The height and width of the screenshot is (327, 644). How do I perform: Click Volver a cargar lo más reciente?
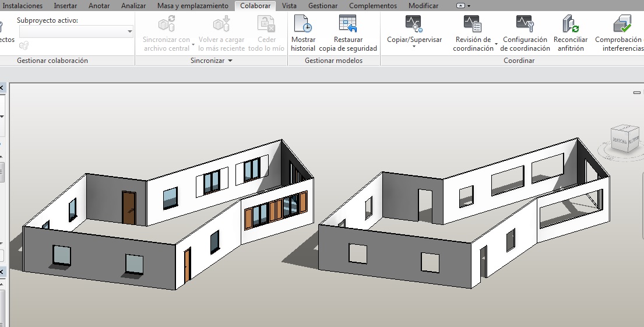tap(221, 24)
